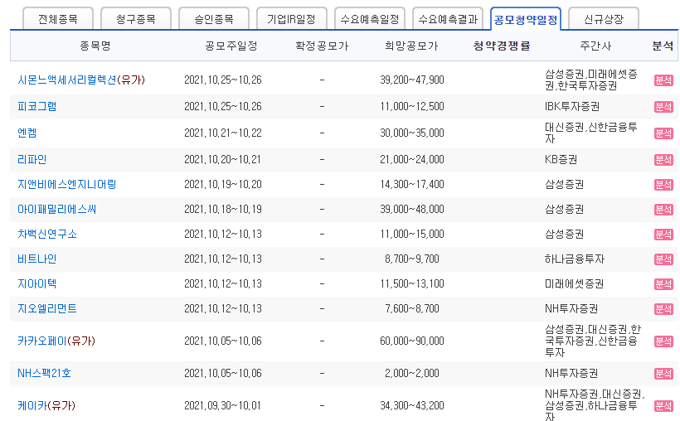Click the 주간사 column header

click(x=595, y=46)
